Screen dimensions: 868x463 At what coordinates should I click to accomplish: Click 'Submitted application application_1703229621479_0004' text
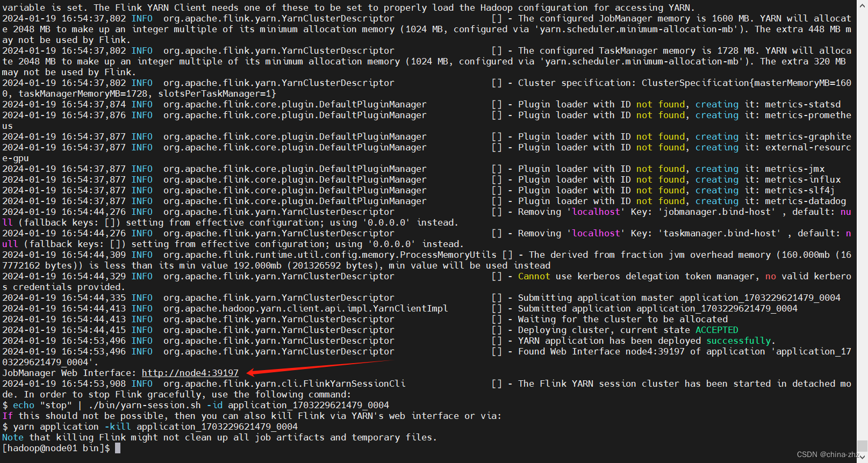coord(658,308)
